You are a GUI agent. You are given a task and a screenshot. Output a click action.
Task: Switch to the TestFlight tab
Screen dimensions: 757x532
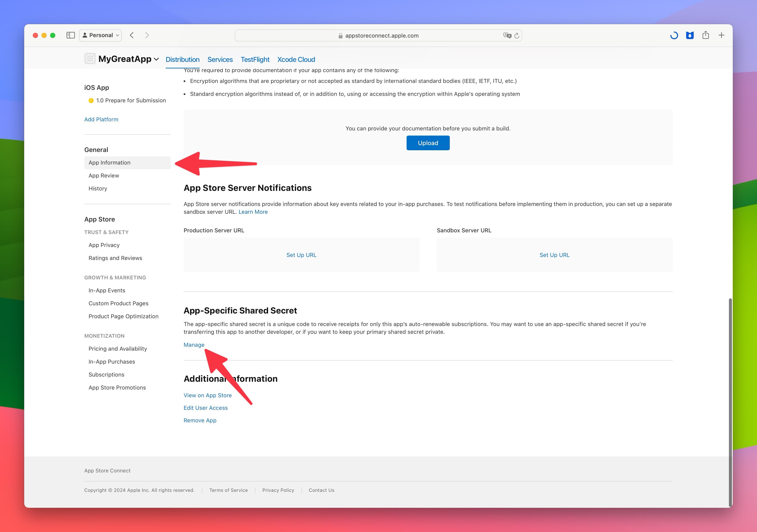(255, 60)
